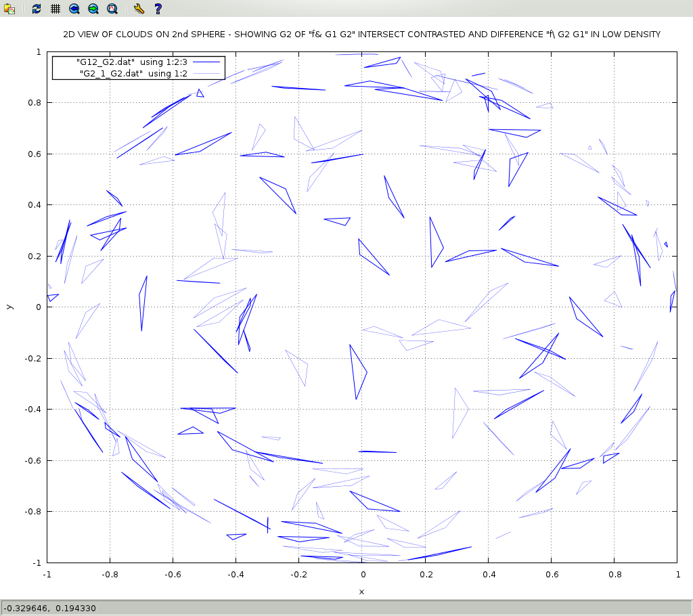Click the x axis label
This screenshot has height=616, width=693.
coord(361,592)
